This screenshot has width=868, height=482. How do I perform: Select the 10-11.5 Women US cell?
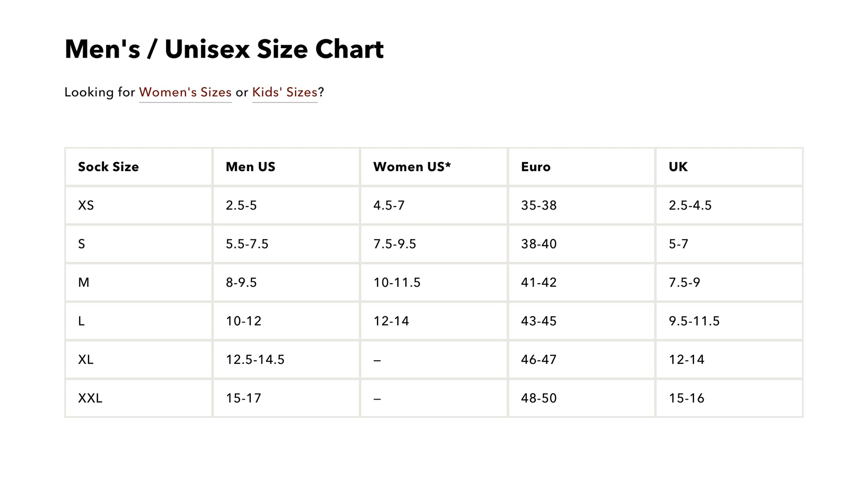pyautogui.click(x=397, y=283)
